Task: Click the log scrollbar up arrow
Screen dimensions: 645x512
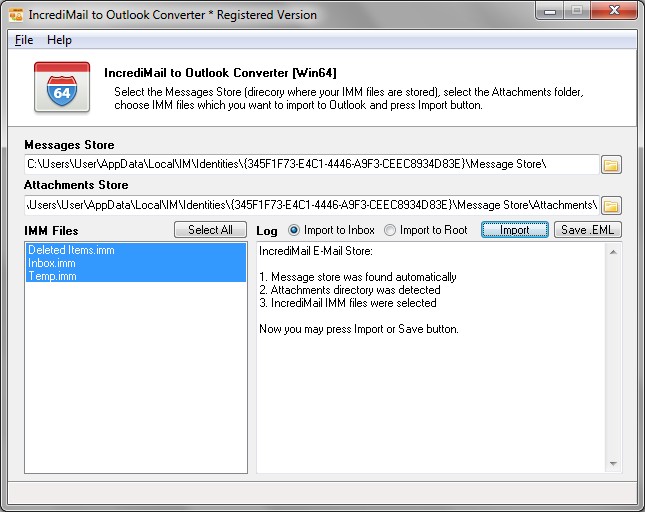Action: click(613, 252)
